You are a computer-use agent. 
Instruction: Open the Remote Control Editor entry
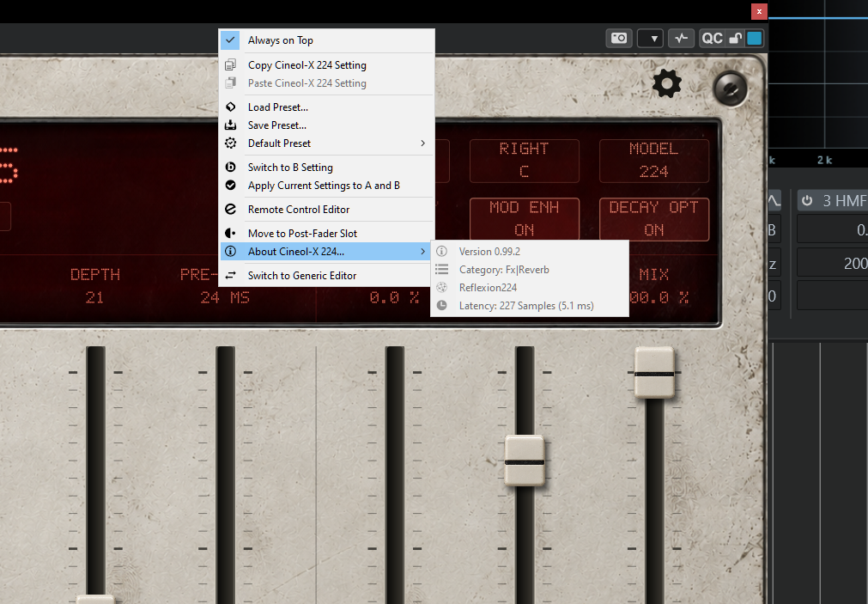pos(326,210)
